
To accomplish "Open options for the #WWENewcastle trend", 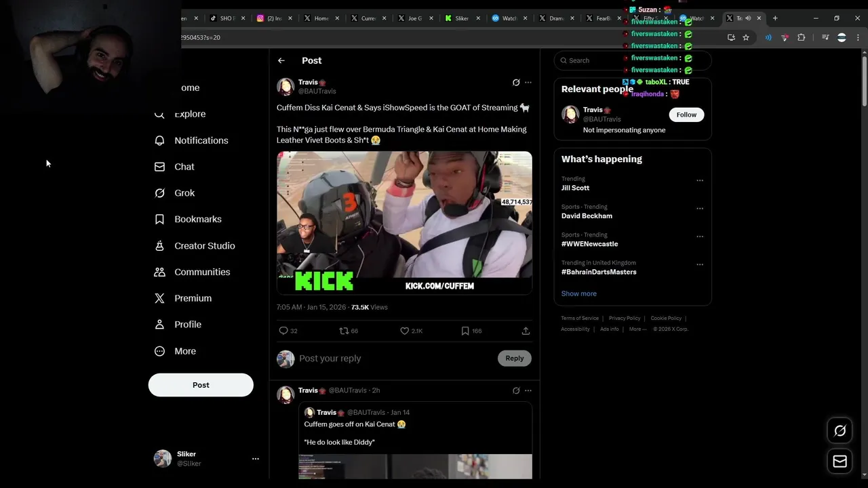I will pyautogui.click(x=700, y=237).
